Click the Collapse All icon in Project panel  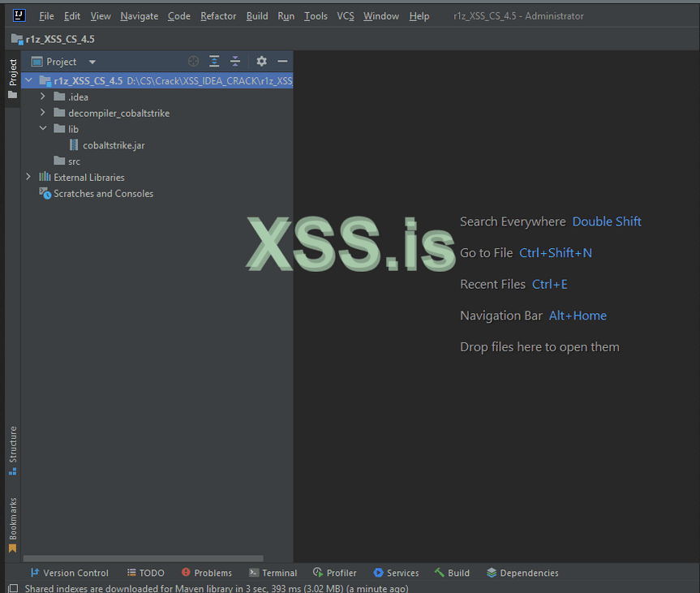[235, 61]
